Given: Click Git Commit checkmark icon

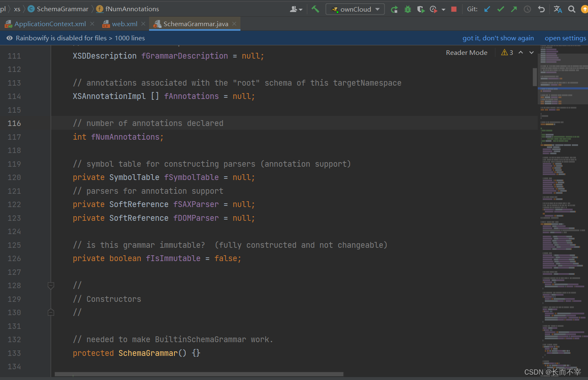Looking at the screenshot, I should [x=501, y=9].
